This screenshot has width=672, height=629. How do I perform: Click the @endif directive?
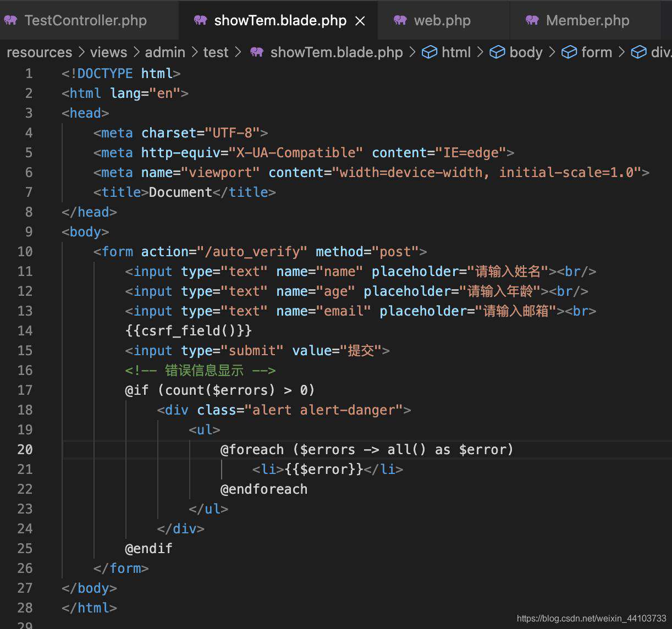point(149,549)
